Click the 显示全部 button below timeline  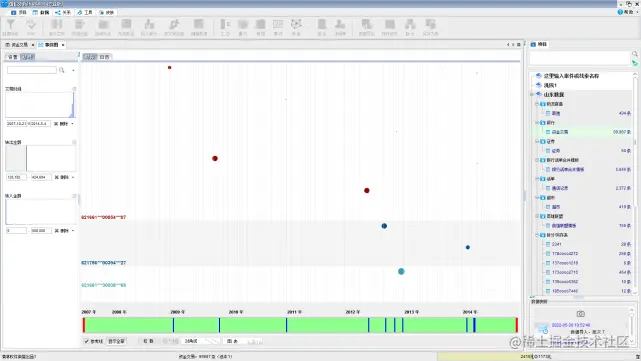[116, 341]
